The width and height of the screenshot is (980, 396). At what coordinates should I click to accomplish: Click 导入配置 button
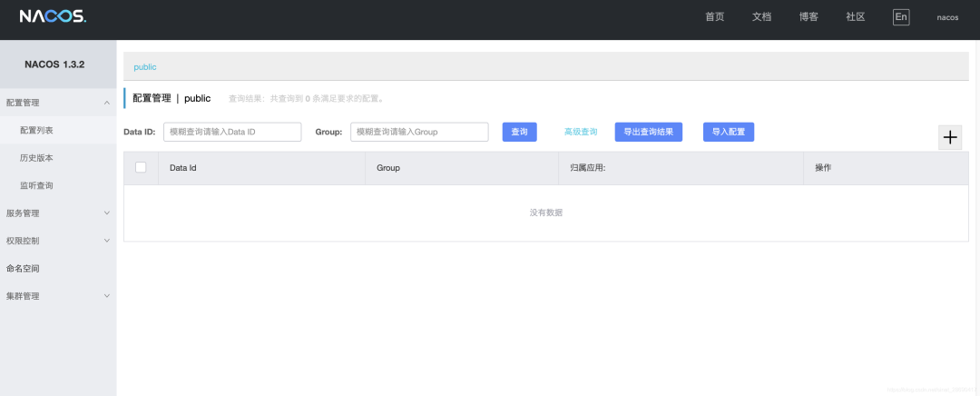click(x=728, y=132)
